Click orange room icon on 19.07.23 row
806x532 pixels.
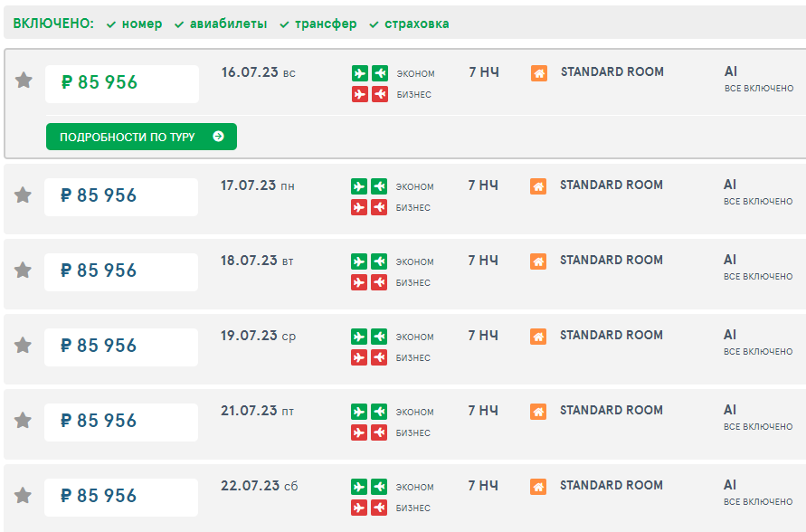(x=538, y=337)
